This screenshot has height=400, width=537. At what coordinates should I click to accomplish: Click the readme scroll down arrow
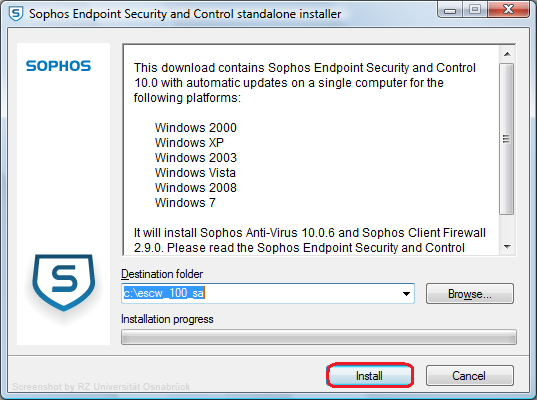click(x=507, y=247)
